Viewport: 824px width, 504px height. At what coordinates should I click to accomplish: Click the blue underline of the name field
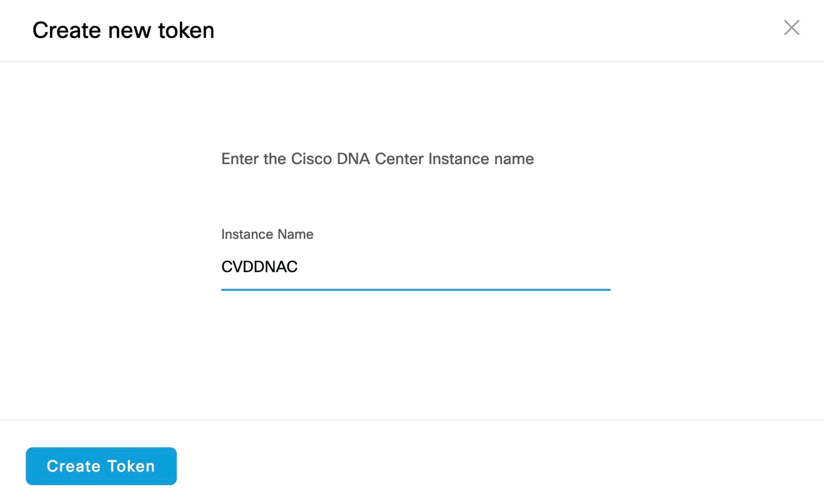(x=415, y=289)
